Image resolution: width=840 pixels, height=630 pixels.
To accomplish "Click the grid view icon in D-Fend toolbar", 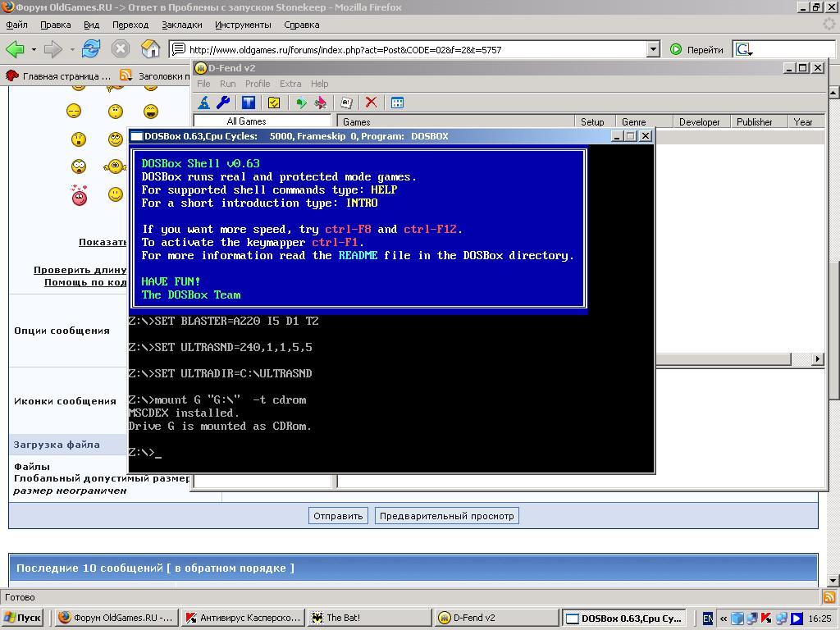I will 397,103.
